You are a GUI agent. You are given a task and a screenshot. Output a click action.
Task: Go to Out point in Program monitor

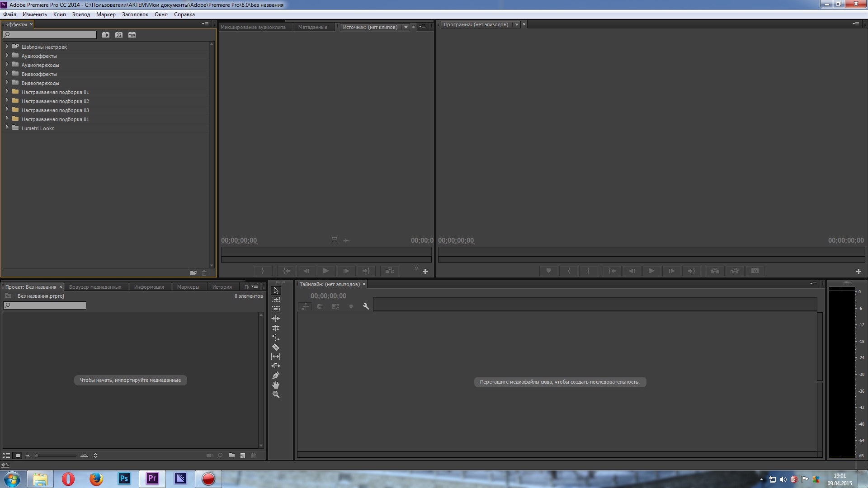click(x=692, y=271)
